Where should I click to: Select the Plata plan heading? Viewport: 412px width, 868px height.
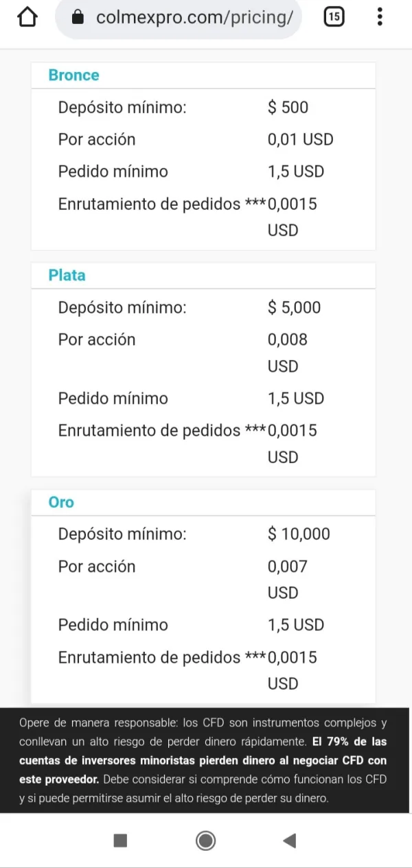pyautogui.click(x=67, y=275)
